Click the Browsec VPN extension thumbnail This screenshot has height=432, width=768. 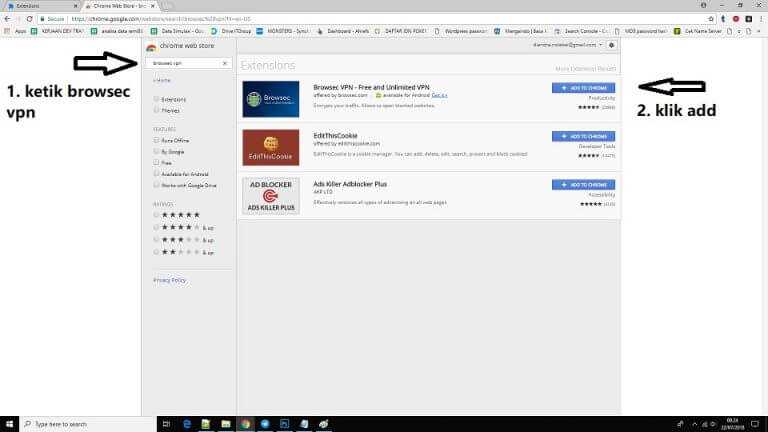[271, 98]
